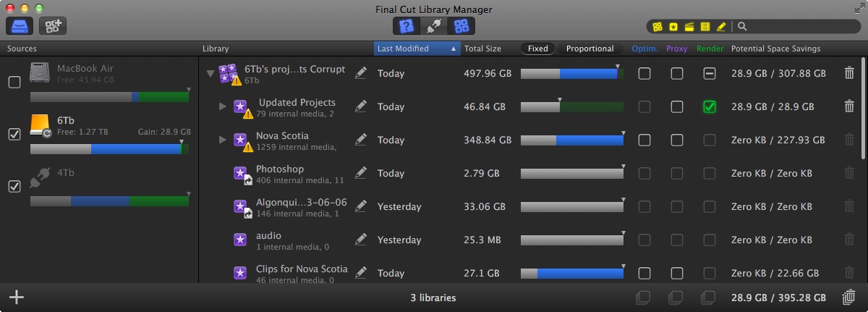Image resolution: width=868 pixels, height=312 pixels.
Task: Click pencil icon on Updated Projects row
Action: click(361, 106)
